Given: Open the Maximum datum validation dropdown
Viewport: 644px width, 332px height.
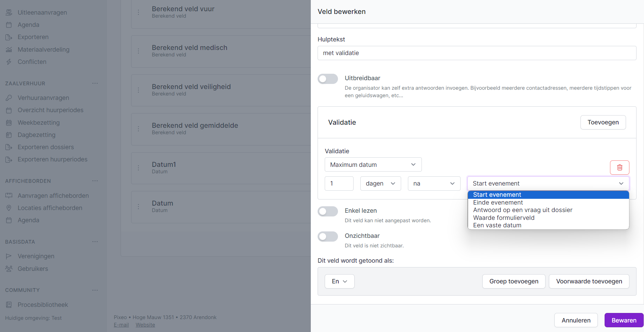Looking at the screenshot, I should pyautogui.click(x=373, y=165).
